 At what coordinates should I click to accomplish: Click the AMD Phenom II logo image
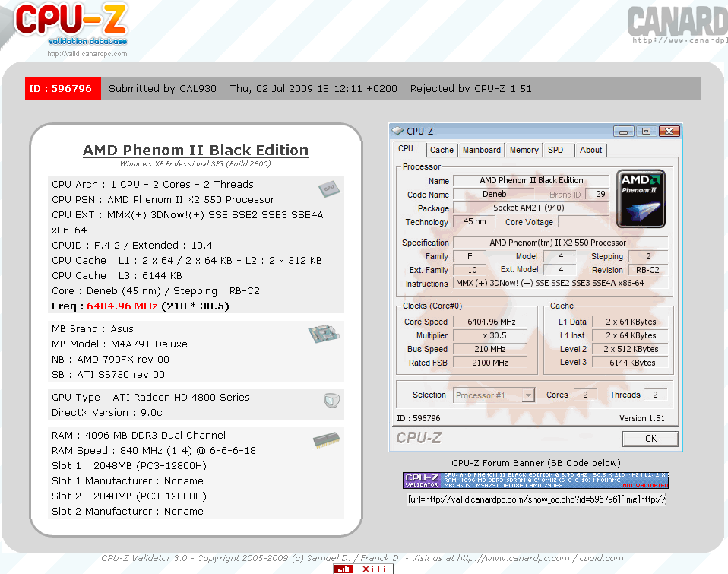[641, 198]
